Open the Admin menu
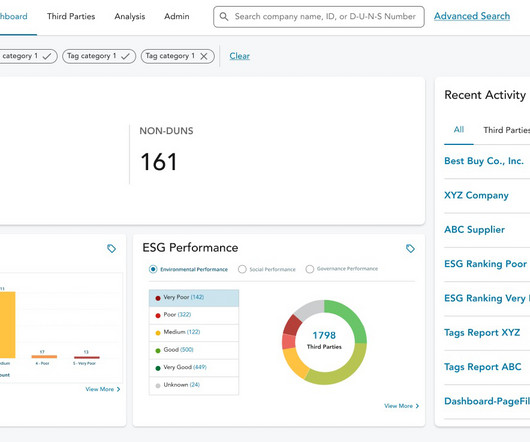The height and width of the screenshot is (442, 530). click(177, 16)
